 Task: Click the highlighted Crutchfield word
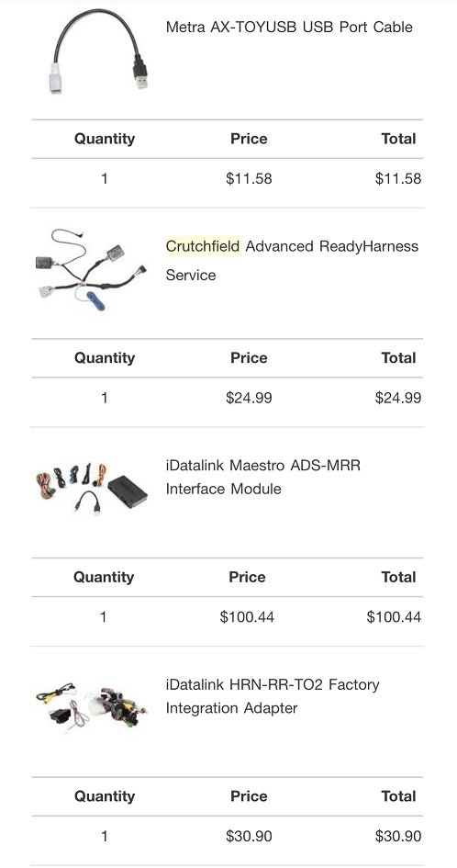(203, 246)
